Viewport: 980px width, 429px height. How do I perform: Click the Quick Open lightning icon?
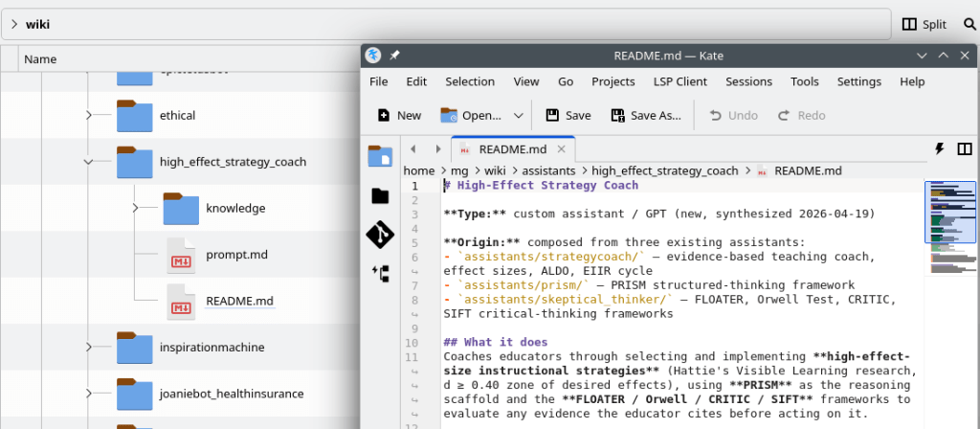(x=939, y=148)
